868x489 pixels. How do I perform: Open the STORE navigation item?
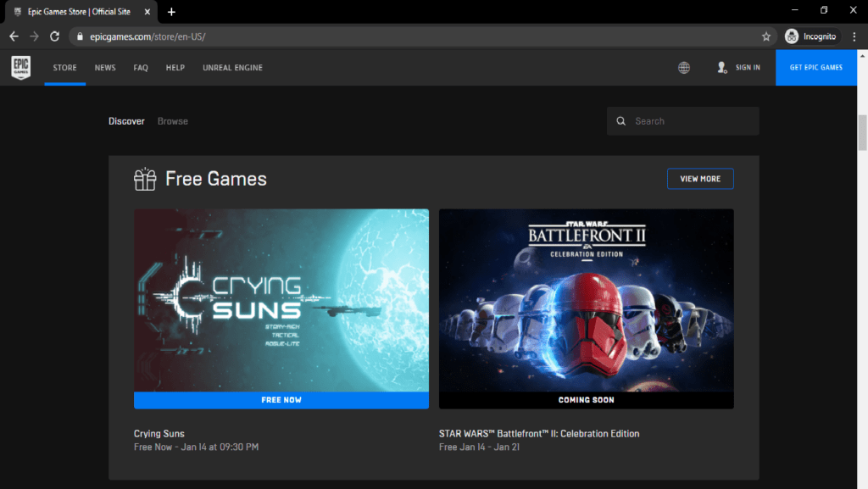(x=64, y=68)
